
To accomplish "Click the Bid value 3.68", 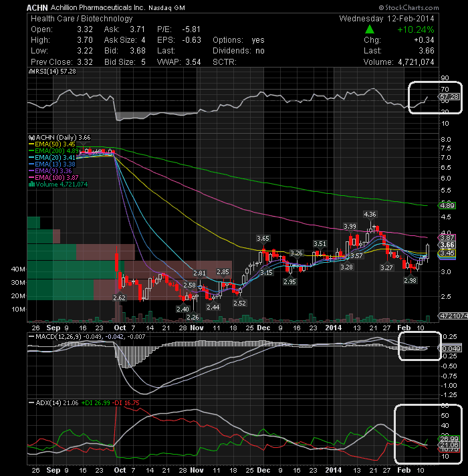I will point(138,51).
